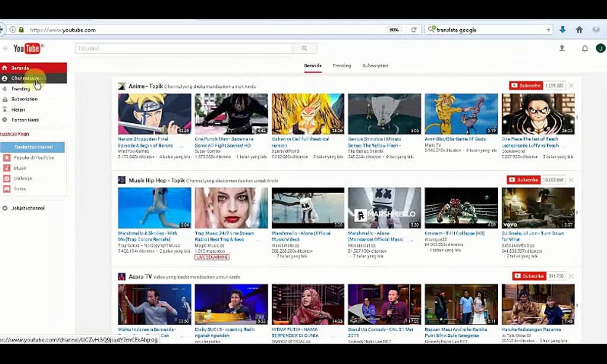607x364 pixels.
Task: Click the Anime - Topik channel avatar
Action: (x=122, y=86)
